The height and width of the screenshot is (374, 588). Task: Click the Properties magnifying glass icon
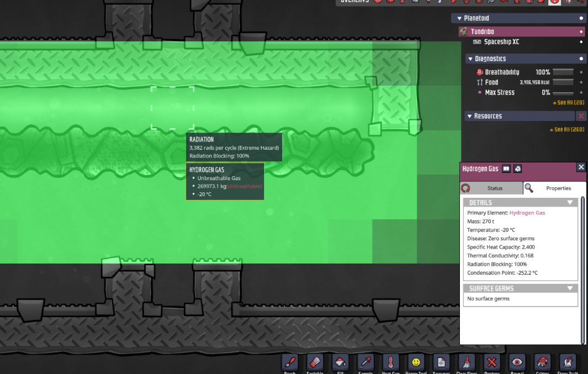tap(529, 188)
